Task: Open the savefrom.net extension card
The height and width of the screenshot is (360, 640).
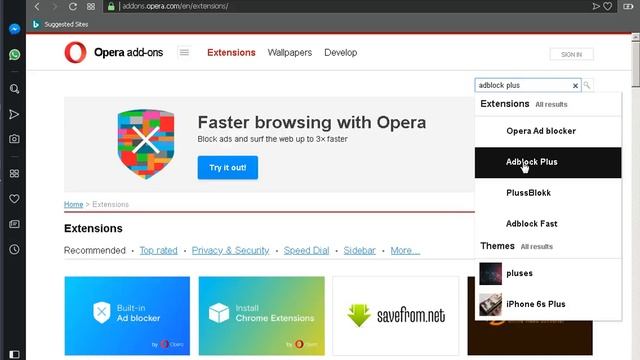Action: 396,316
